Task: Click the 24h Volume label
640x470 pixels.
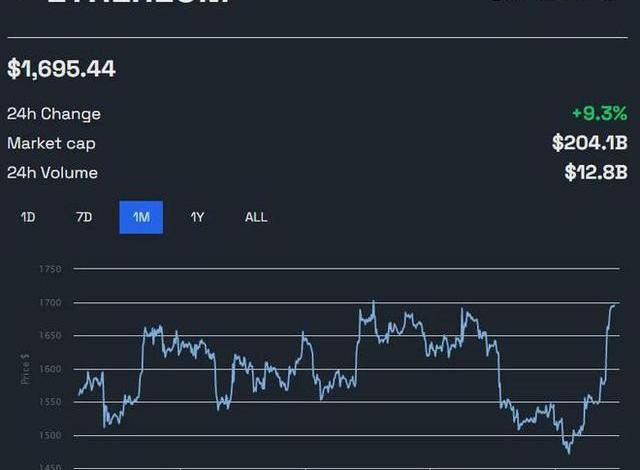Action: tap(52, 173)
